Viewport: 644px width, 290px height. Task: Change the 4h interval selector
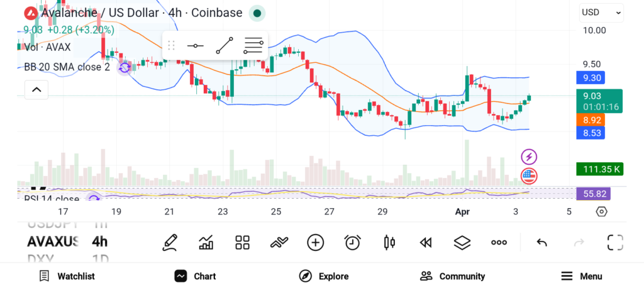pos(99,242)
